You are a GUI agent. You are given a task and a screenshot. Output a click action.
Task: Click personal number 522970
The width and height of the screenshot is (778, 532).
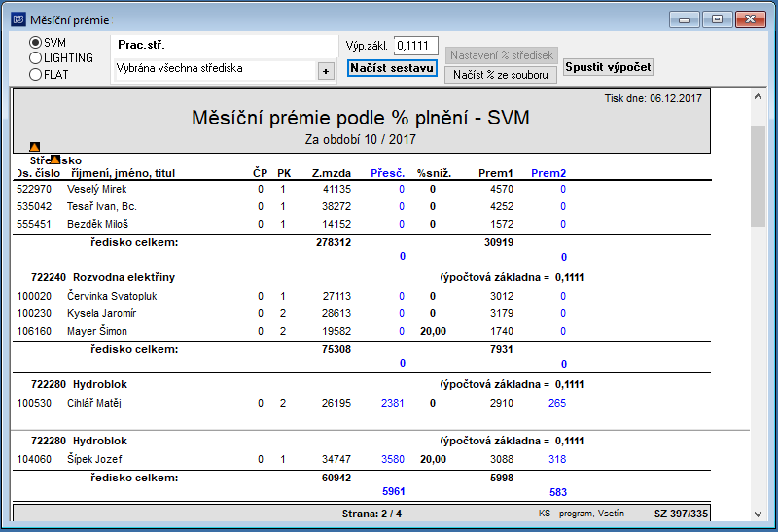[x=34, y=189]
